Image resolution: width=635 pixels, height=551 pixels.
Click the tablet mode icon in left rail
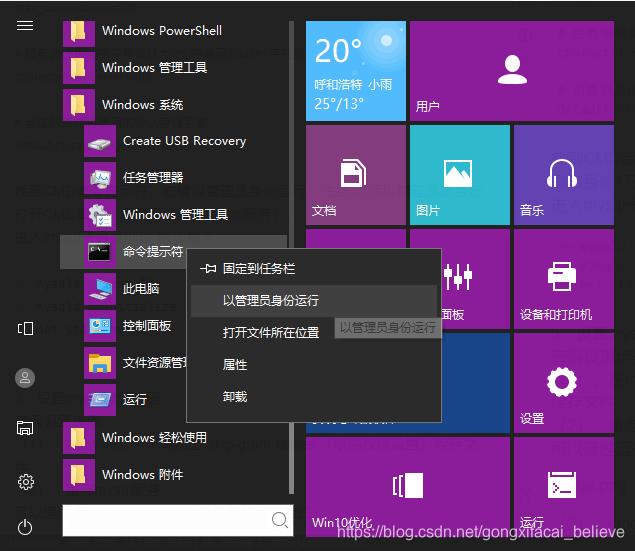coord(25,328)
